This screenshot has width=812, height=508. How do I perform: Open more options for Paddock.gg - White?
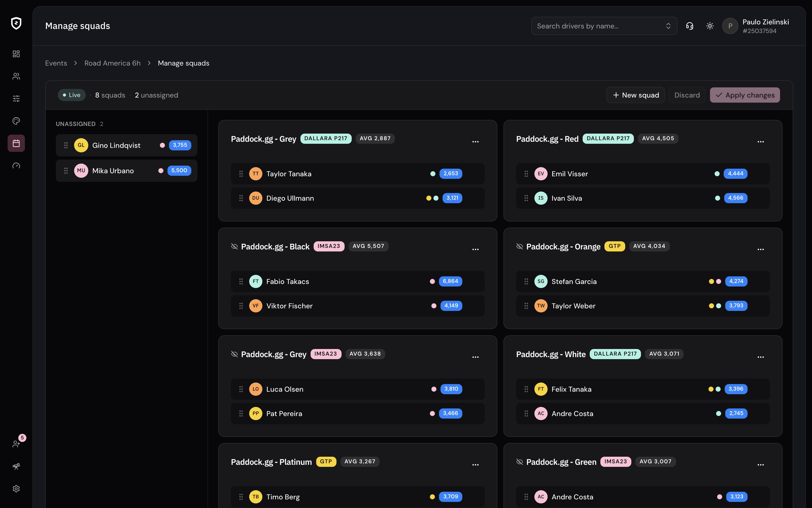tap(761, 357)
